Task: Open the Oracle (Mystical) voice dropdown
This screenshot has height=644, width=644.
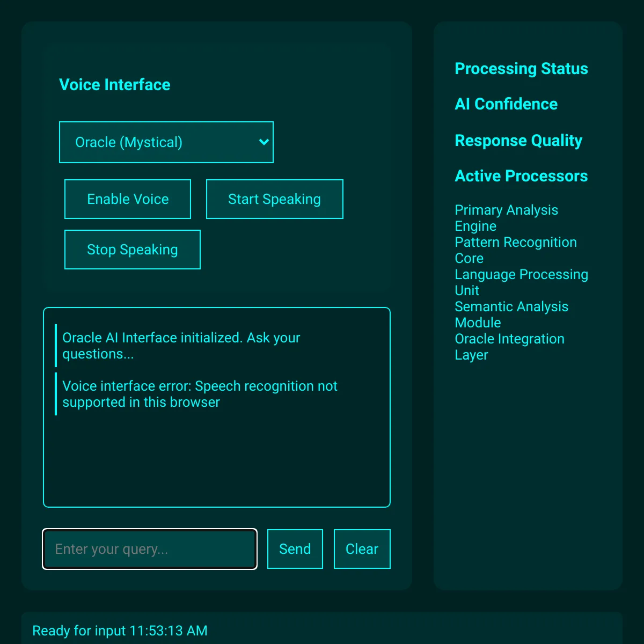Action: [166, 142]
